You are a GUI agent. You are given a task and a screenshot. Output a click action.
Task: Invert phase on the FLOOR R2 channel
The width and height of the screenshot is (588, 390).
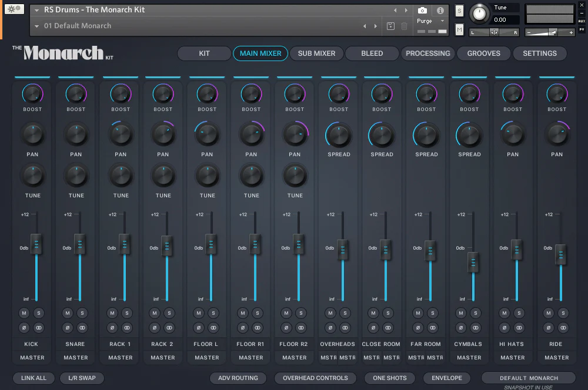[286, 328]
